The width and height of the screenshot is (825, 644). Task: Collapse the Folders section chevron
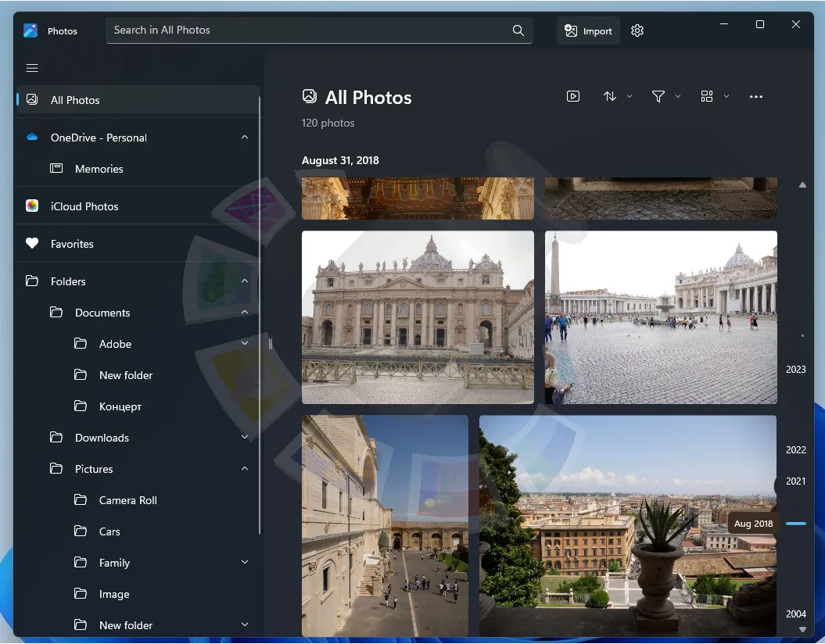click(x=245, y=281)
